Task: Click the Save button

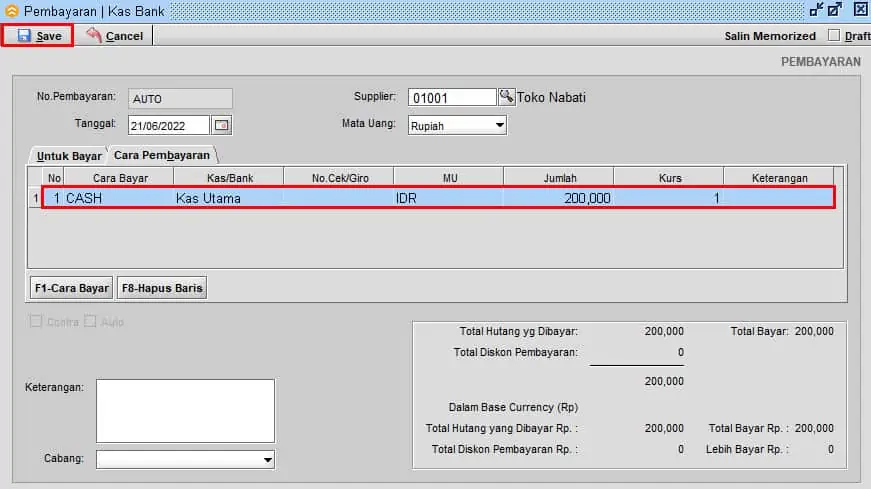Action: (x=38, y=36)
